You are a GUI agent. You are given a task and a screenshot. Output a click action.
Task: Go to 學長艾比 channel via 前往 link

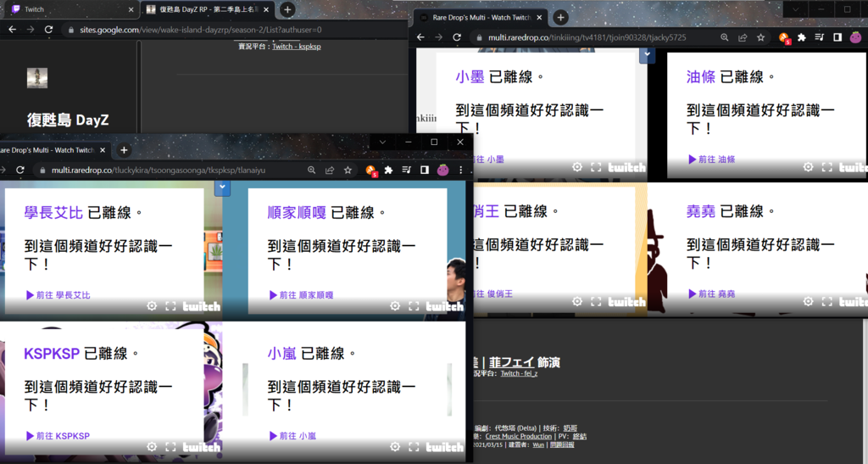coord(58,295)
